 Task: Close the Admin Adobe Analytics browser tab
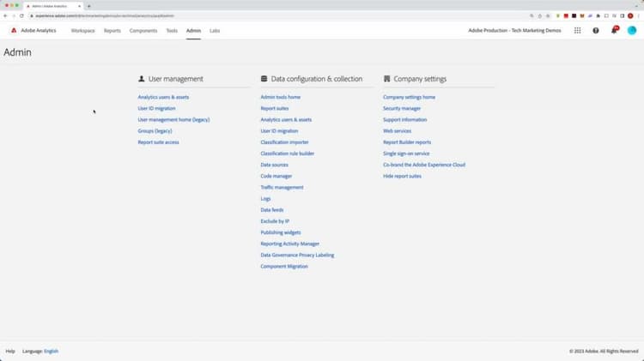pyautogui.click(x=79, y=6)
